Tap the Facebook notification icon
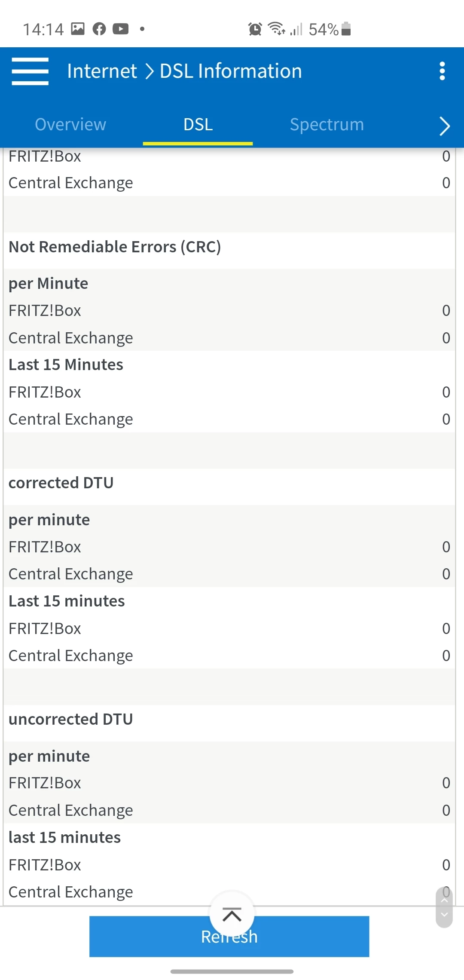The image size is (464, 980). pyautogui.click(x=99, y=29)
